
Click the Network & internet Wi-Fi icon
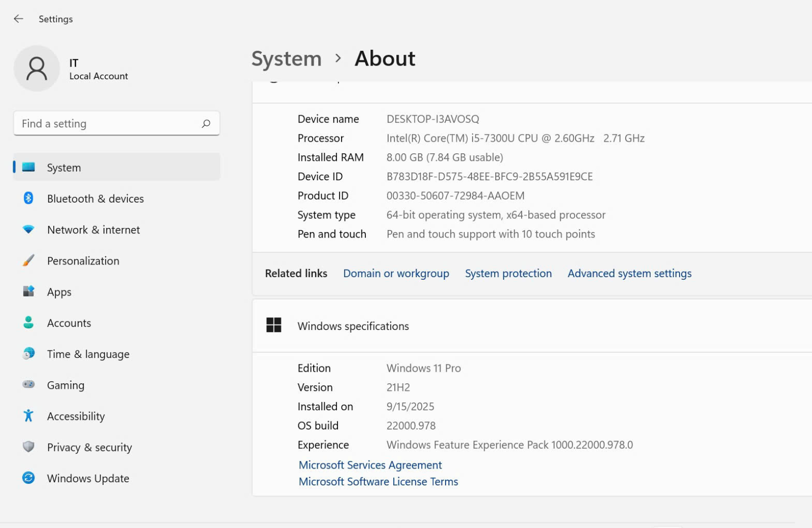[28, 229]
